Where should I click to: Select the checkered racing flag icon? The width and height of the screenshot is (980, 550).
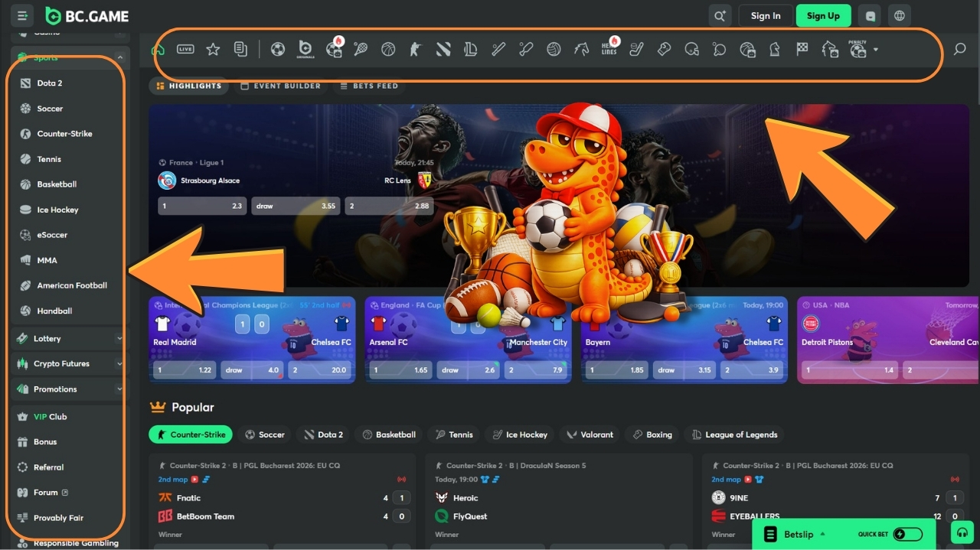click(x=802, y=50)
